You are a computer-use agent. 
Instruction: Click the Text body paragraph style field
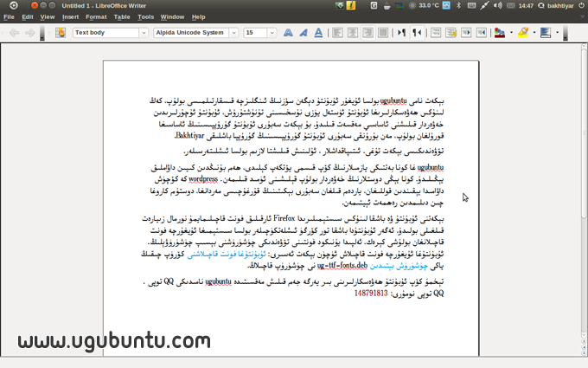[x=106, y=33]
